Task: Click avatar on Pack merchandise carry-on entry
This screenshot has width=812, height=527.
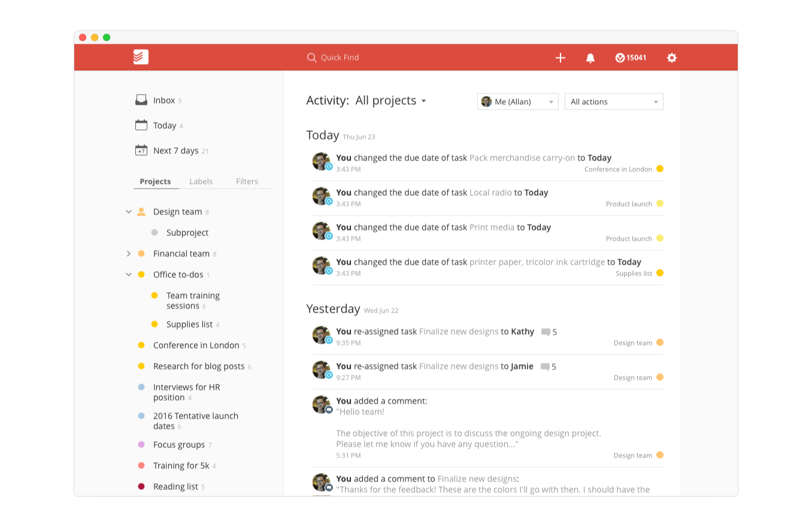Action: 322,162
